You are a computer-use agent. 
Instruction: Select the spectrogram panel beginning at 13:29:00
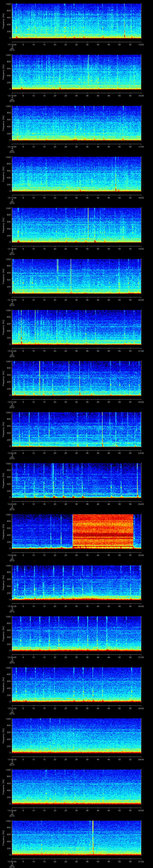coord(77,787)
